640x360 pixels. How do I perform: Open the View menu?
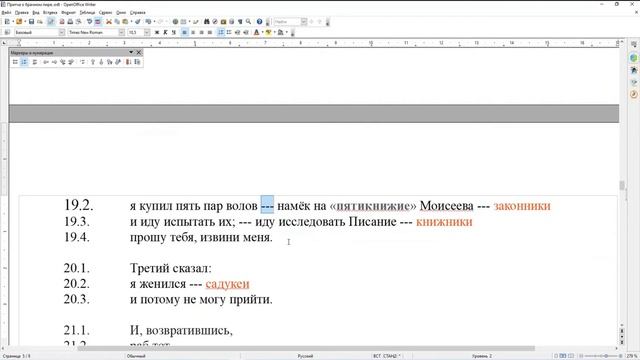[x=36, y=13]
